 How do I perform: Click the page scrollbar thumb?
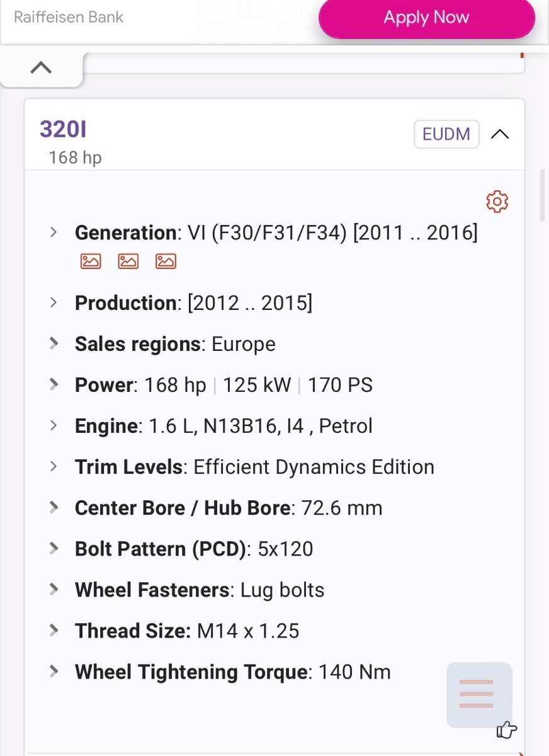point(543,195)
